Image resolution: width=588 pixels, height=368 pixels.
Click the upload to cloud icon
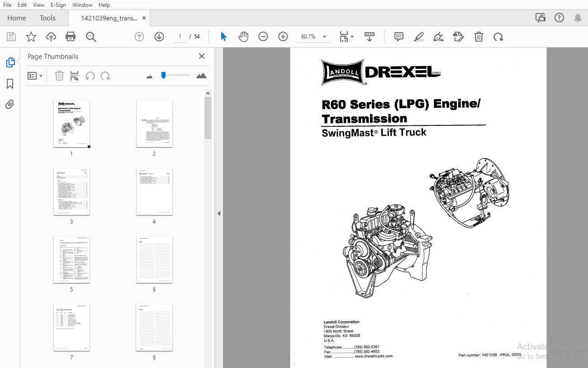51,37
